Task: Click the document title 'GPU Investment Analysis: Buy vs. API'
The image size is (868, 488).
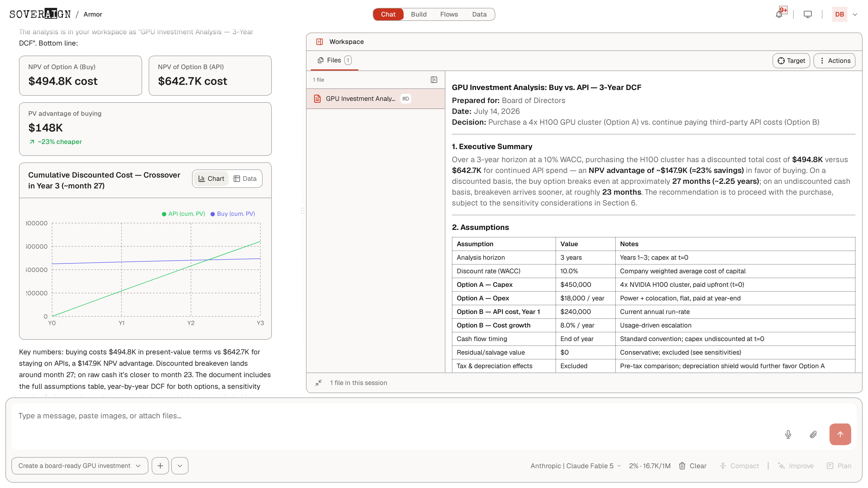Action: pyautogui.click(x=546, y=87)
